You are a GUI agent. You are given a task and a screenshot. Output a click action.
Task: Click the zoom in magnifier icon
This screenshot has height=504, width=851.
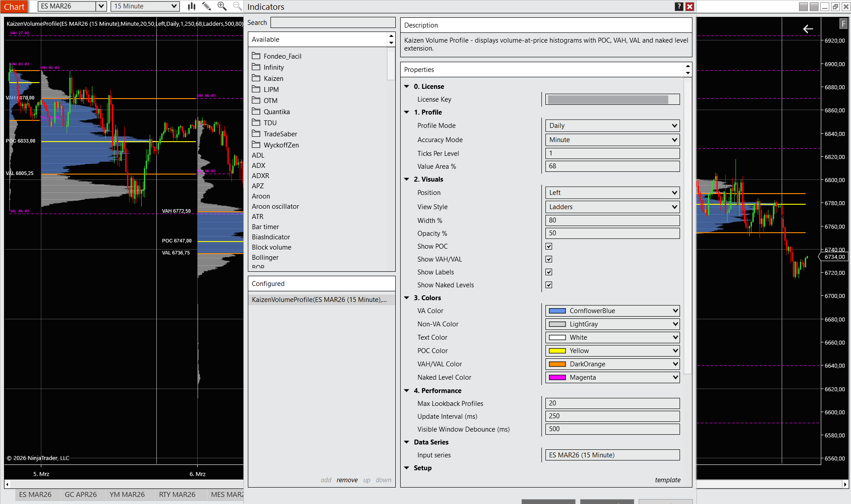222,6
